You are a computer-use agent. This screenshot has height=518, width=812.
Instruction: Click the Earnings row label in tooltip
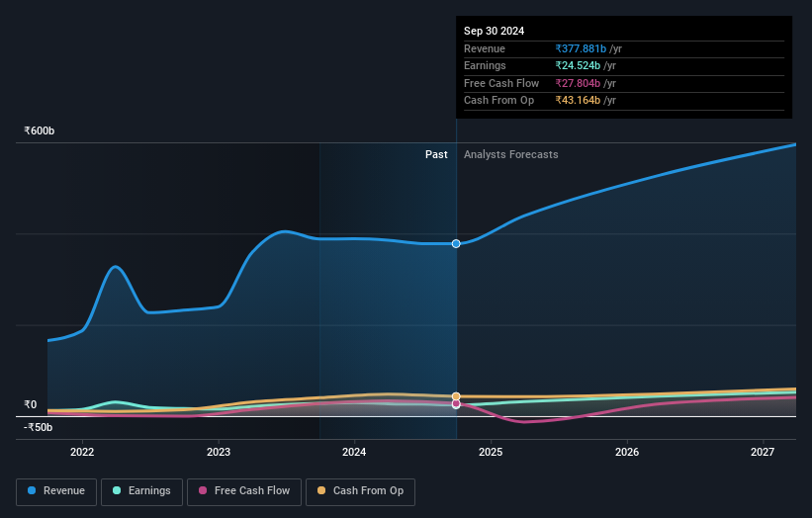click(x=485, y=65)
